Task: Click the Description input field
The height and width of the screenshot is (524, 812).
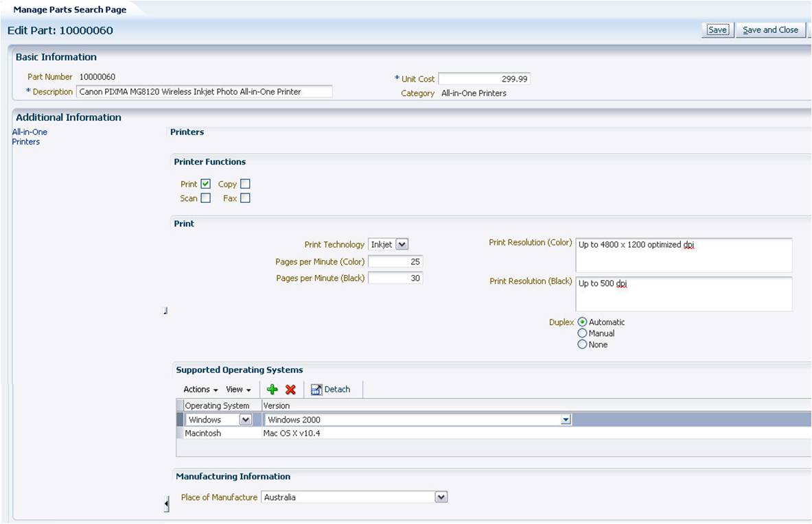Action: 204,91
